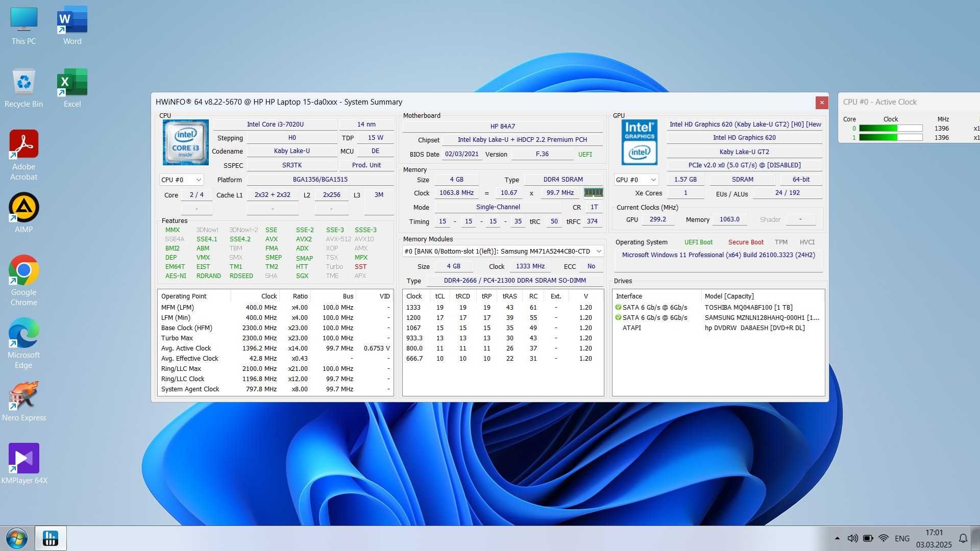The width and height of the screenshot is (980, 551).
Task: Open the Word desktop shortcut
Action: [x=72, y=26]
